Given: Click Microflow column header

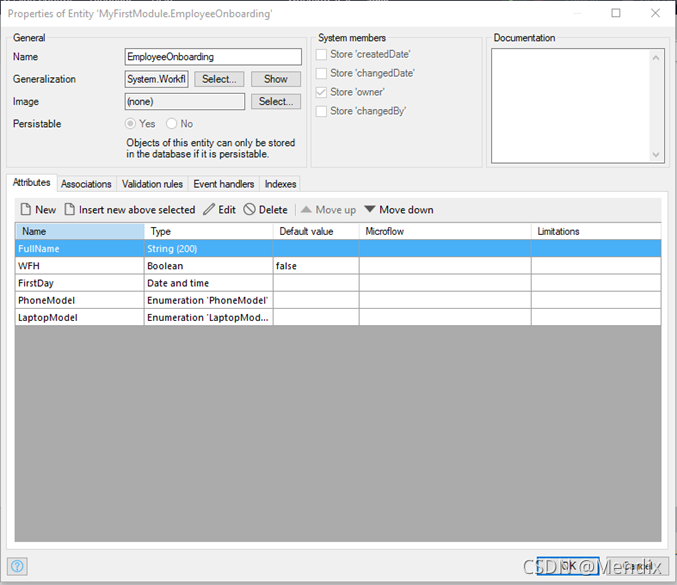Looking at the screenshot, I should [x=445, y=231].
